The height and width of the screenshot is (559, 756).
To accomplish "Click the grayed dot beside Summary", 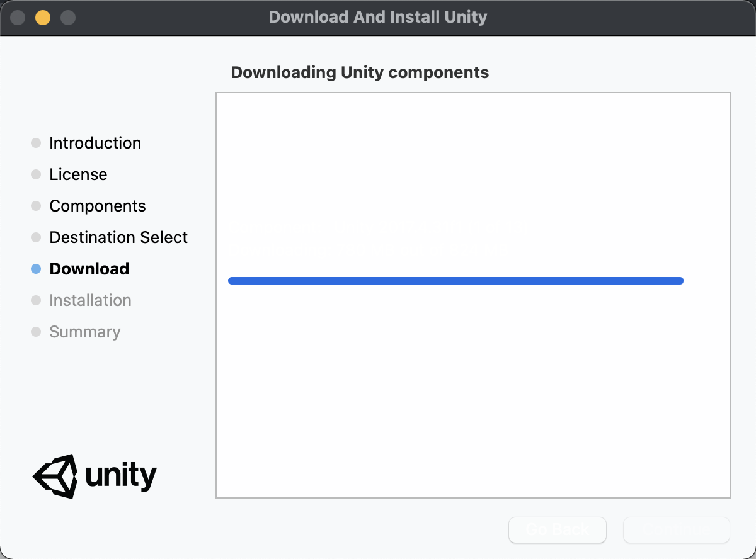I will pyautogui.click(x=35, y=332).
